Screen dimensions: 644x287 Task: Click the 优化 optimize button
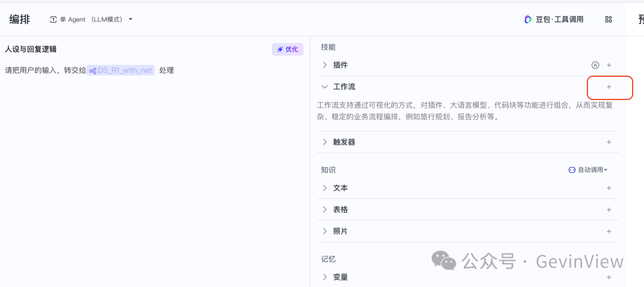coord(287,49)
